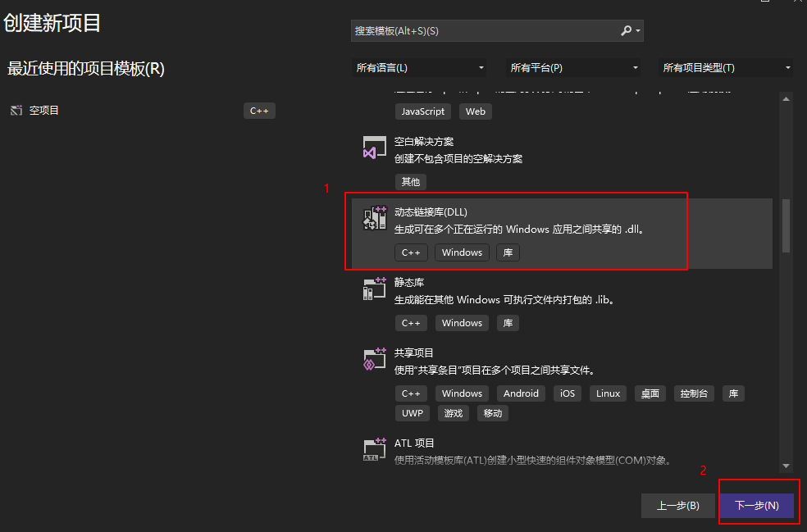Select the 空白解决方案 template title
Screen dimensions: 807x532
[x=424, y=142]
